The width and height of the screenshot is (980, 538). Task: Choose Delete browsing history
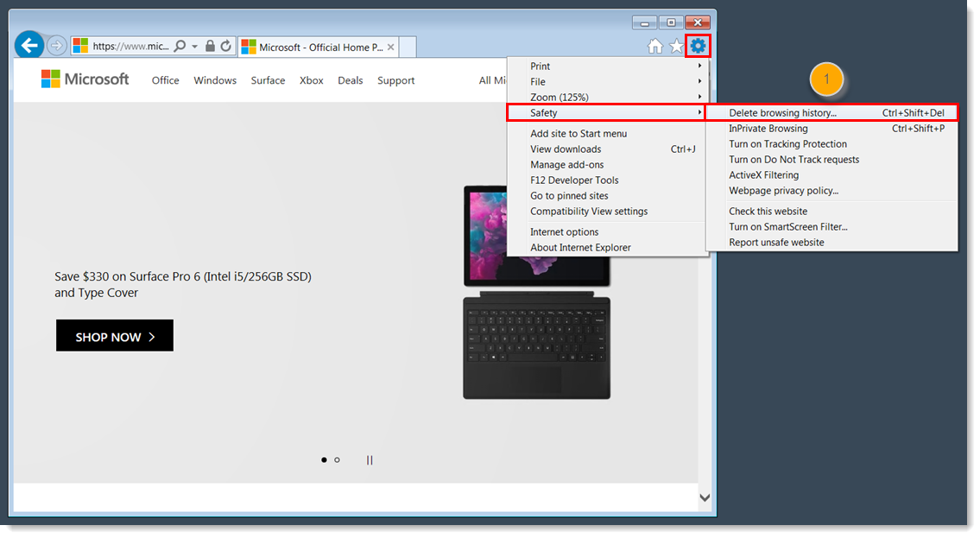tap(831, 113)
